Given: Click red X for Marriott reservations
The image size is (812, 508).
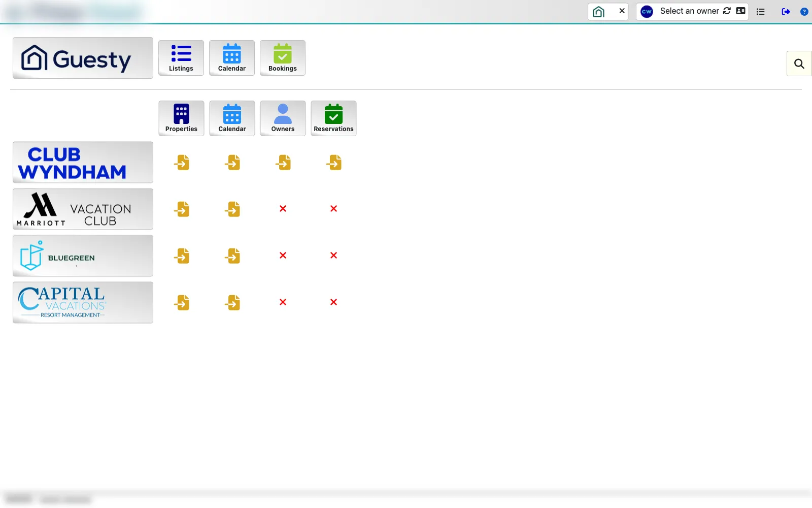Looking at the screenshot, I should click(x=334, y=209).
